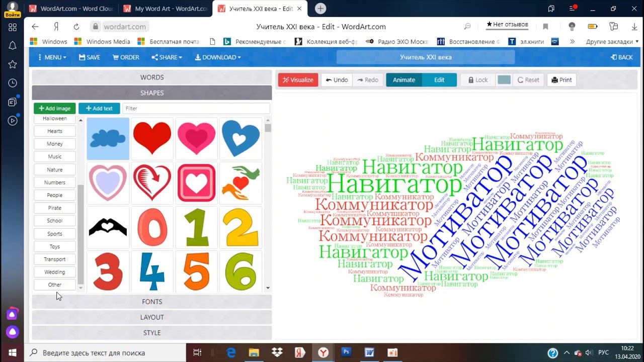Viewport: 644px width, 362px height.
Task: Choose the red heart shape
Action: pyautogui.click(x=152, y=139)
